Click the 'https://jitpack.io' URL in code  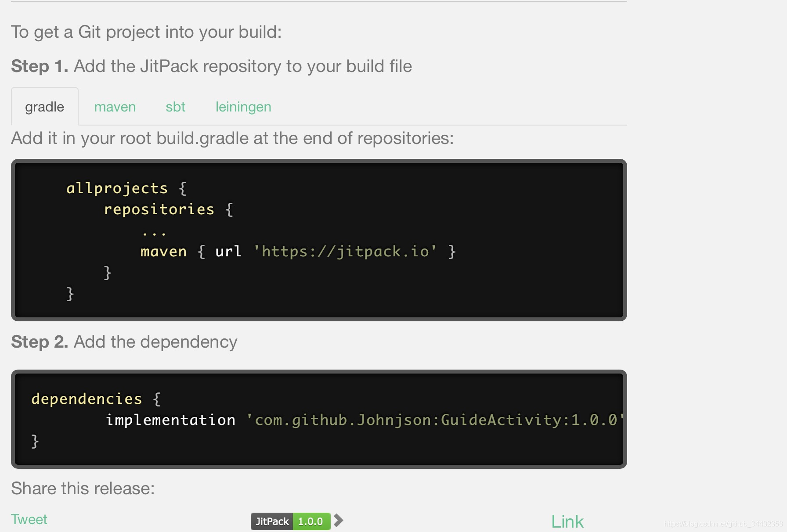345,252
